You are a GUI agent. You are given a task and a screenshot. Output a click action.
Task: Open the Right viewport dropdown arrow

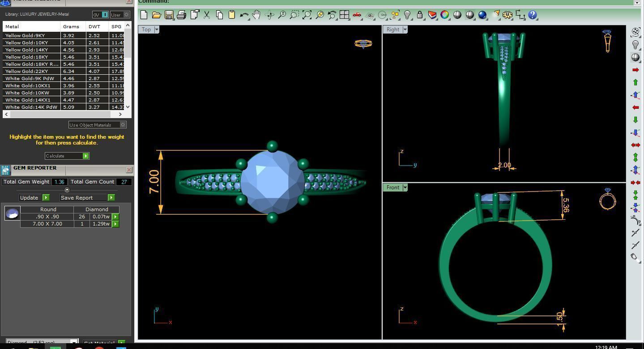coord(405,30)
